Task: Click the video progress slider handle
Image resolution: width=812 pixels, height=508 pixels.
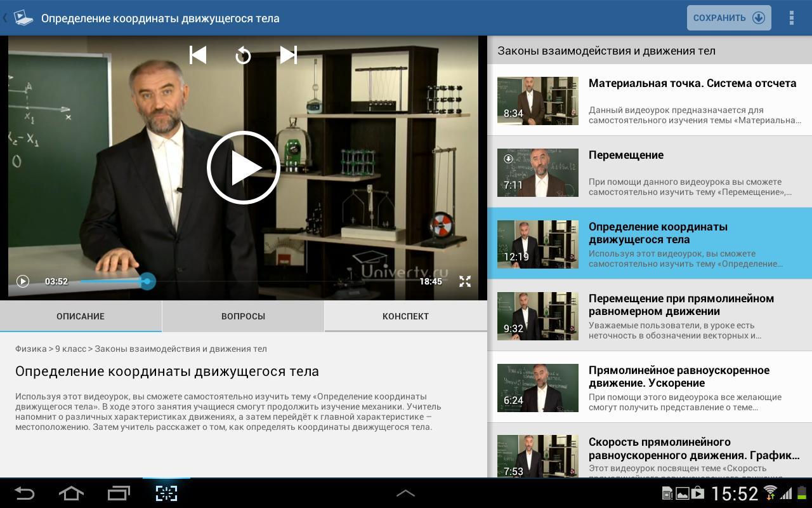Action: click(x=147, y=281)
